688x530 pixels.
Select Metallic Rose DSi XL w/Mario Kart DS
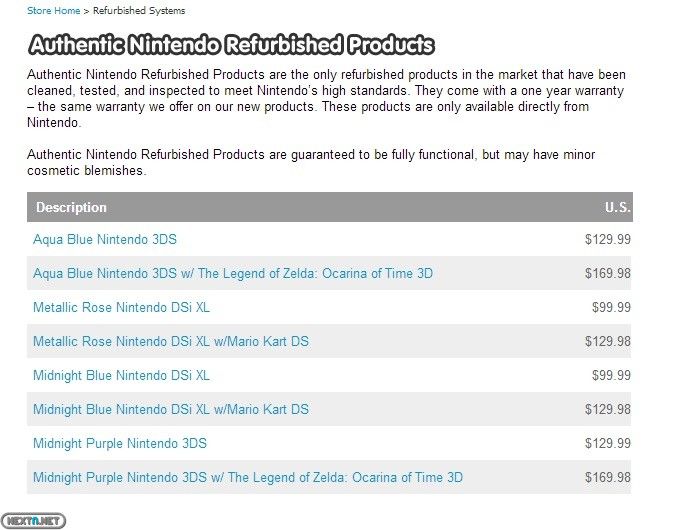tap(171, 341)
